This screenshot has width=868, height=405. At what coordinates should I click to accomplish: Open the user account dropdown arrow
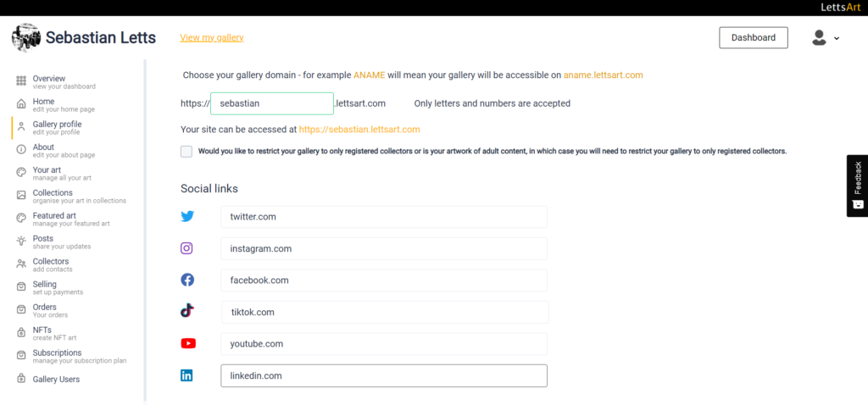point(837,38)
